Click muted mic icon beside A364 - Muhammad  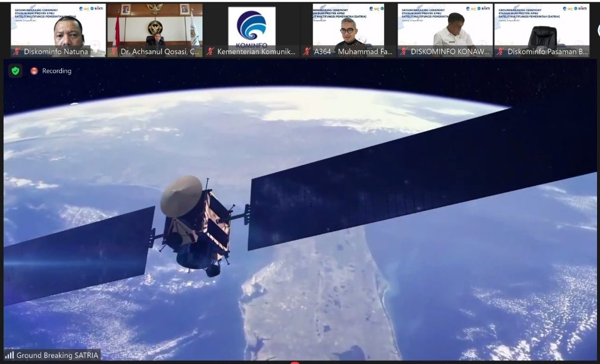pos(307,52)
